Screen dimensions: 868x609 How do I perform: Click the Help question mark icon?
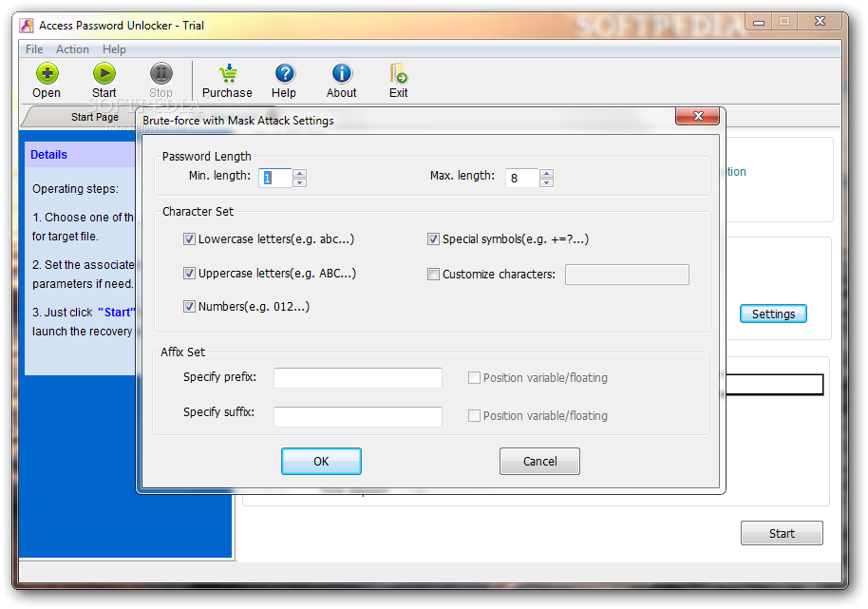click(285, 74)
